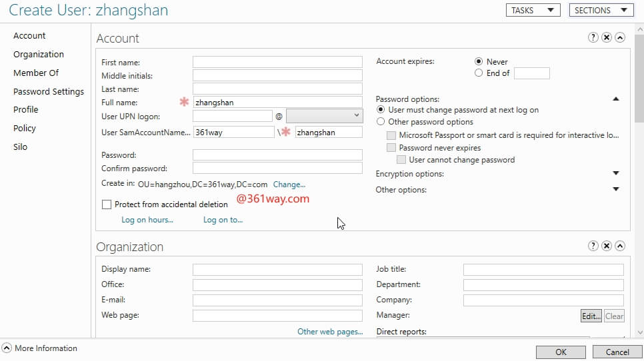Open Password Settings in left navigation

(x=49, y=91)
